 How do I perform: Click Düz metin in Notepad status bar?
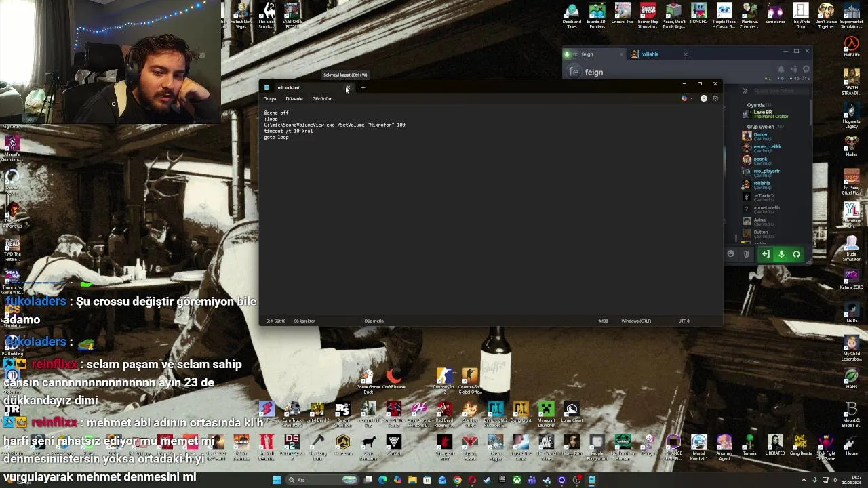(374, 321)
